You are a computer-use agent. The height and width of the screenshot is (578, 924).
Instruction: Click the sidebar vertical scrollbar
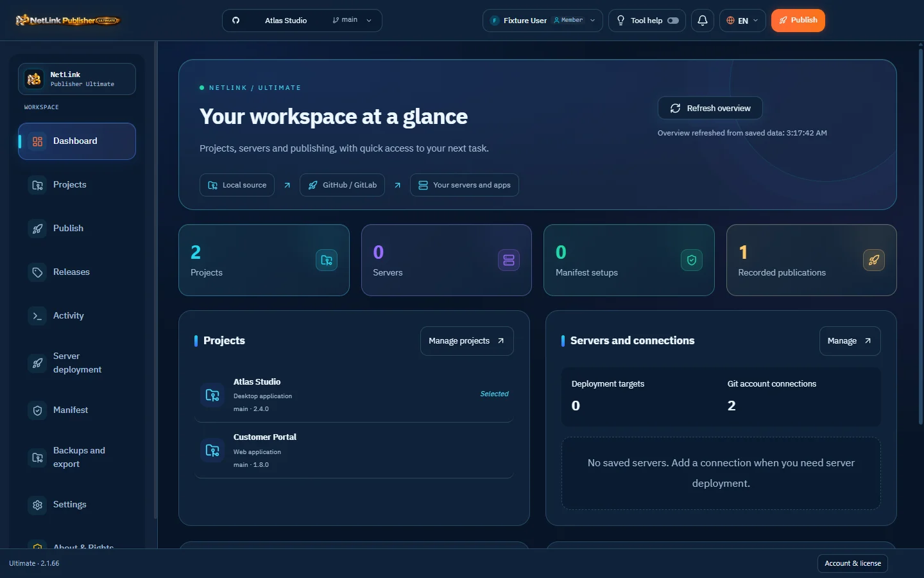coord(156,280)
